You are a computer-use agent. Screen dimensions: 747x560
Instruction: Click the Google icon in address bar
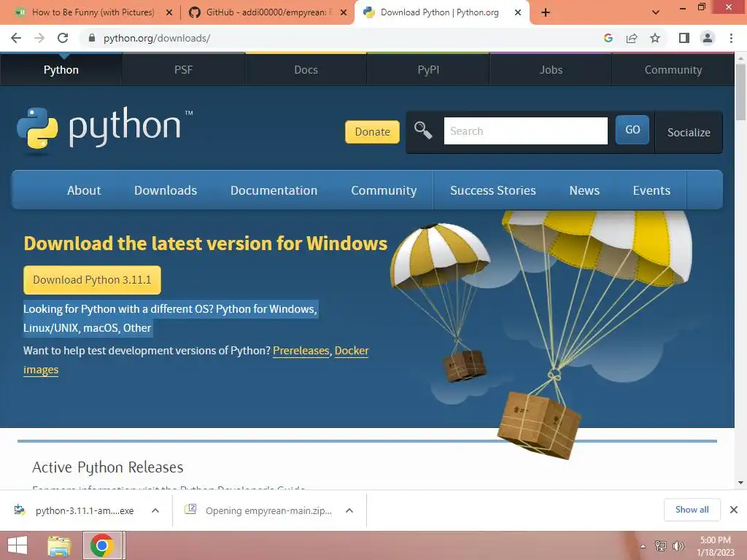[x=608, y=38]
